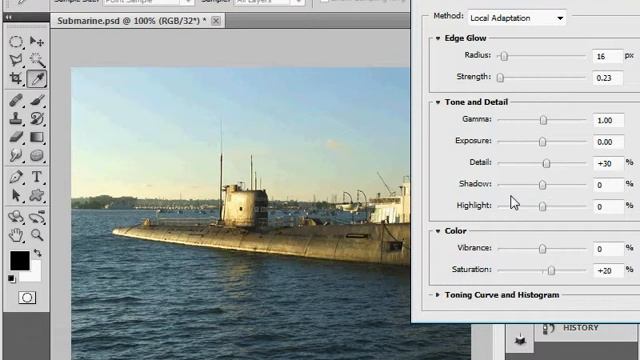Screen dimensions: 640x360
Task: Collapse the tools panel with double arrows
Action: pyautogui.click(x=9, y=17)
